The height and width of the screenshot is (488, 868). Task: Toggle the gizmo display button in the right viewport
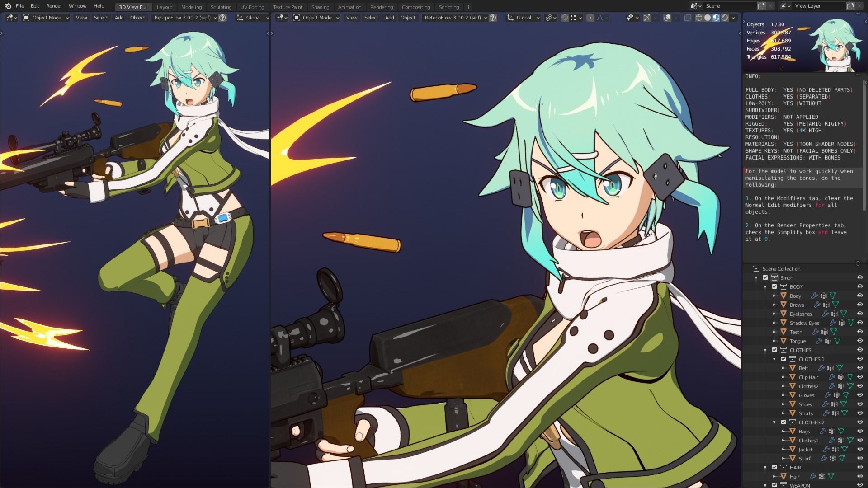647,18
